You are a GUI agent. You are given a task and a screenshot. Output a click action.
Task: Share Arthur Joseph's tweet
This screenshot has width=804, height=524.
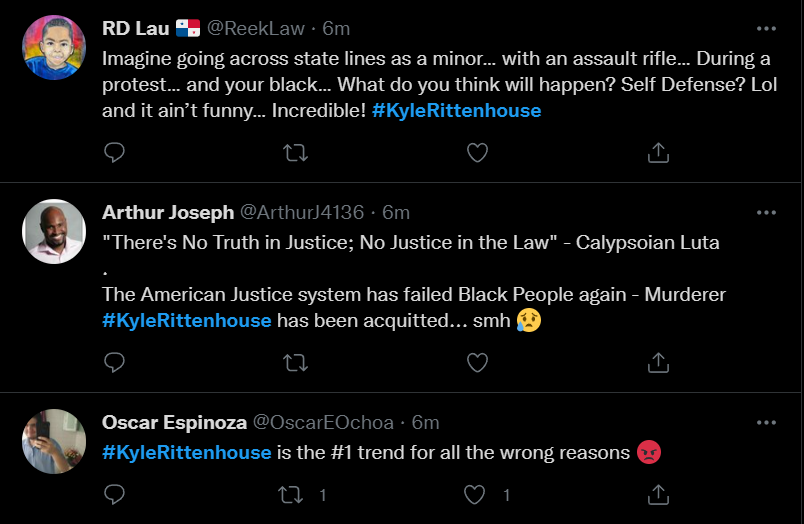pyautogui.click(x=658, y=362)
